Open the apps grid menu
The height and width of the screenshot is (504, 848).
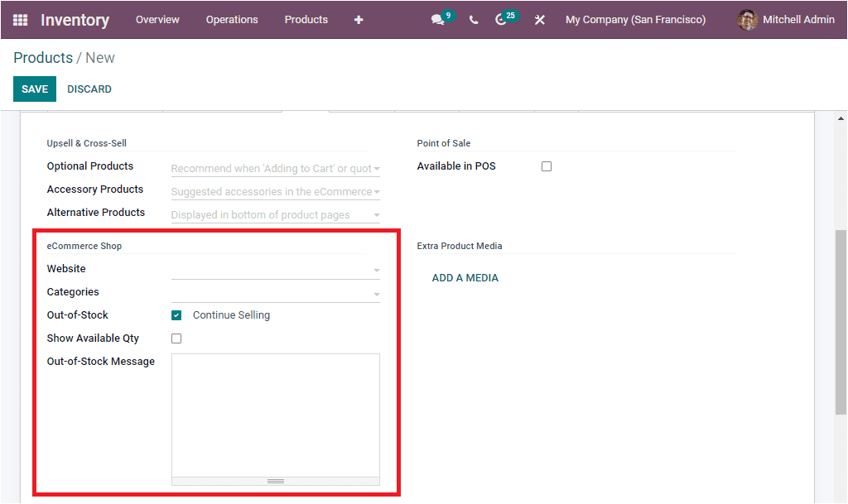click(x=18, y=20)
